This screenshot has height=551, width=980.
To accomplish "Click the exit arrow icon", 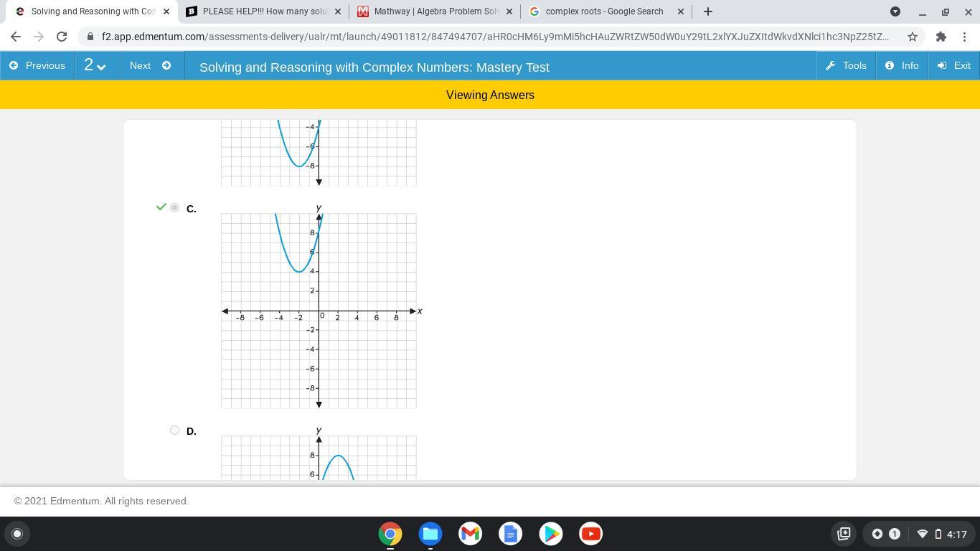I will click(x=942, y=66).
